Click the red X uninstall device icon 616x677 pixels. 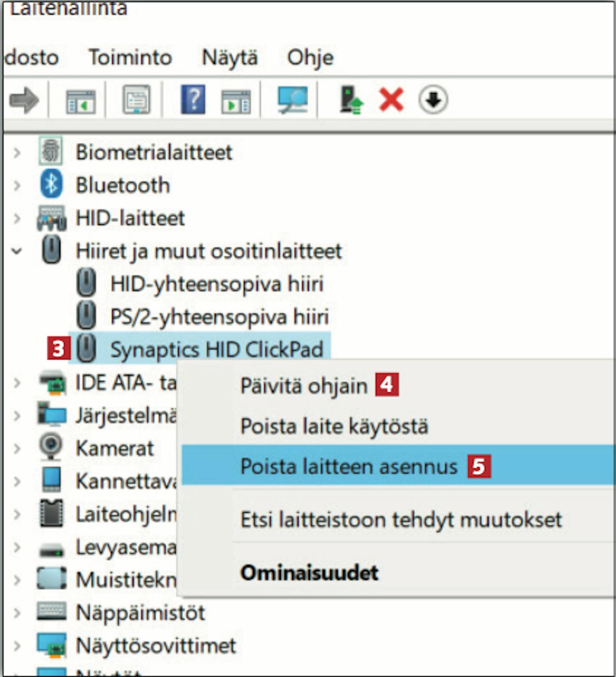(x=391, y=100)
